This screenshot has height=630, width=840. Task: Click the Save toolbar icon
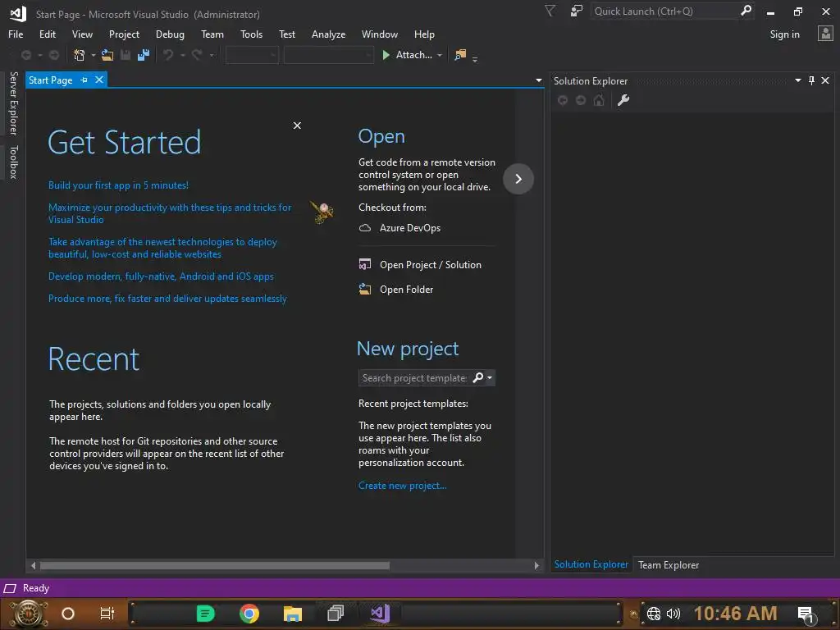(126, 55)
